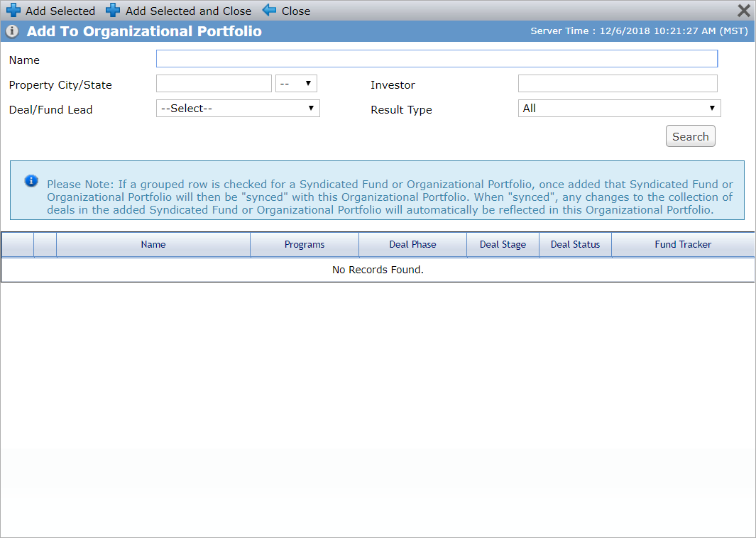
Task: Open the Deal/Fund Lead dropdown
Action: (239, 109)
